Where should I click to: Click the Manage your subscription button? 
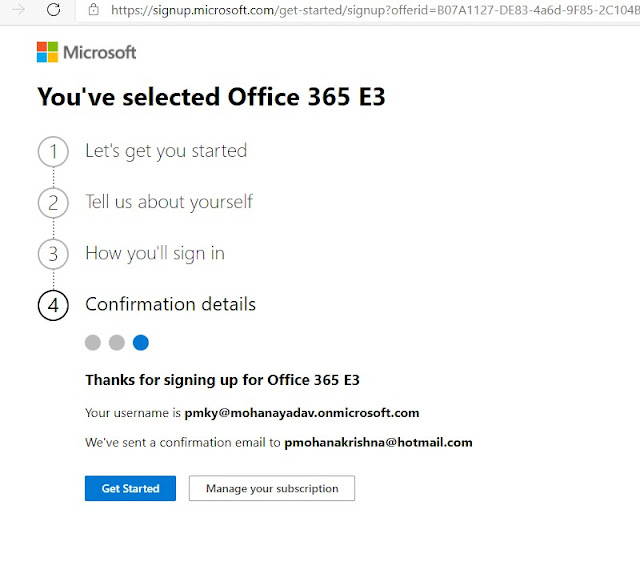272,489
